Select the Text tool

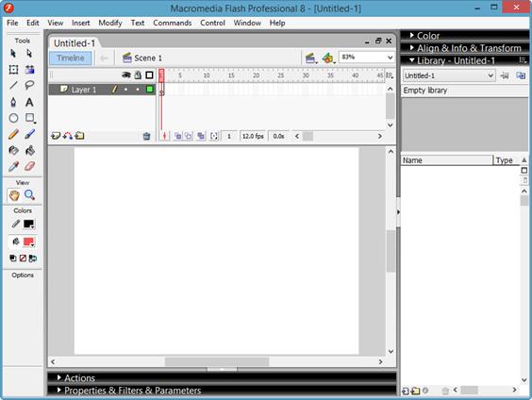[x=29, y=102]
